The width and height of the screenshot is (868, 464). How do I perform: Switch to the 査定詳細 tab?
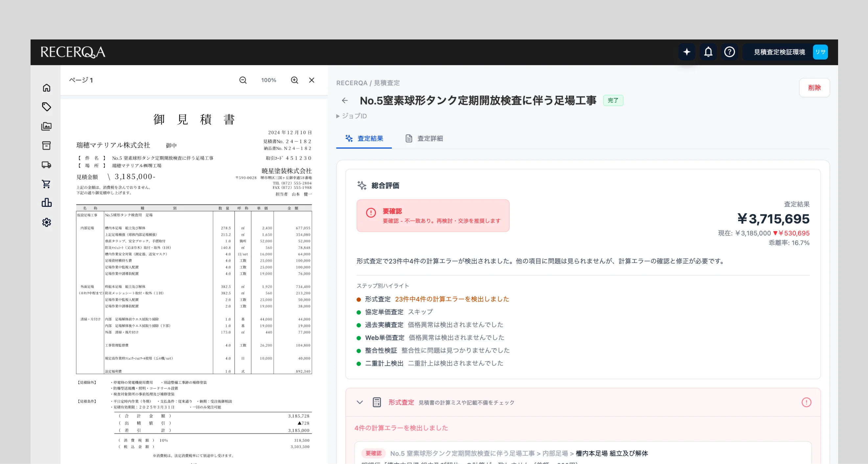point(424,138)
